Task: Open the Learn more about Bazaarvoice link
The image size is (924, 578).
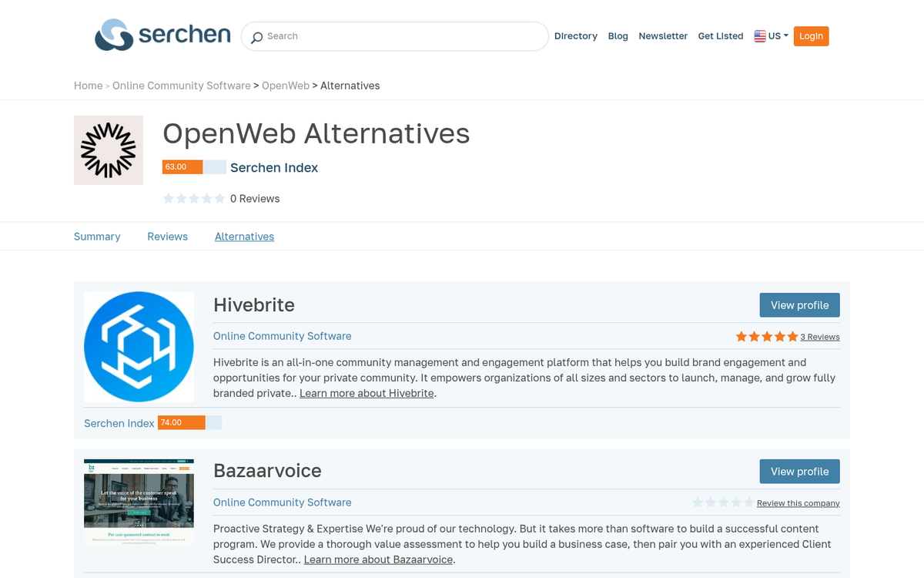Action: coord(378,559)
